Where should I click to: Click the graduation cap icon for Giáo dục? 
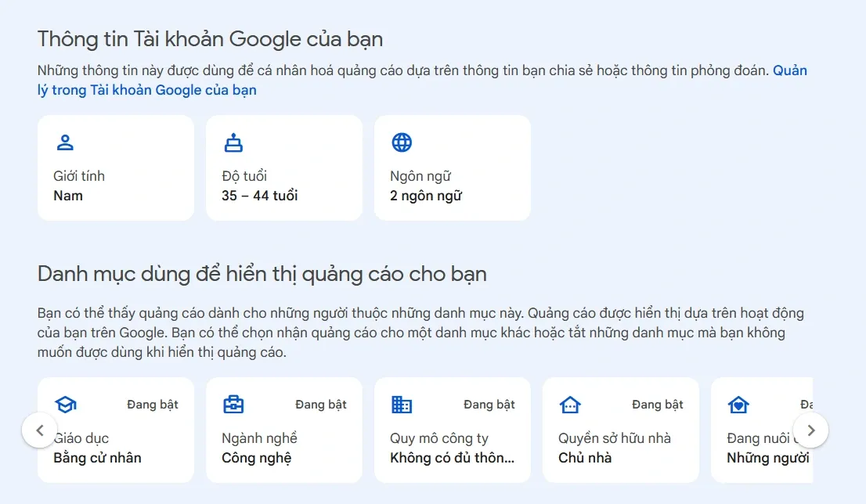coord(65,405)
